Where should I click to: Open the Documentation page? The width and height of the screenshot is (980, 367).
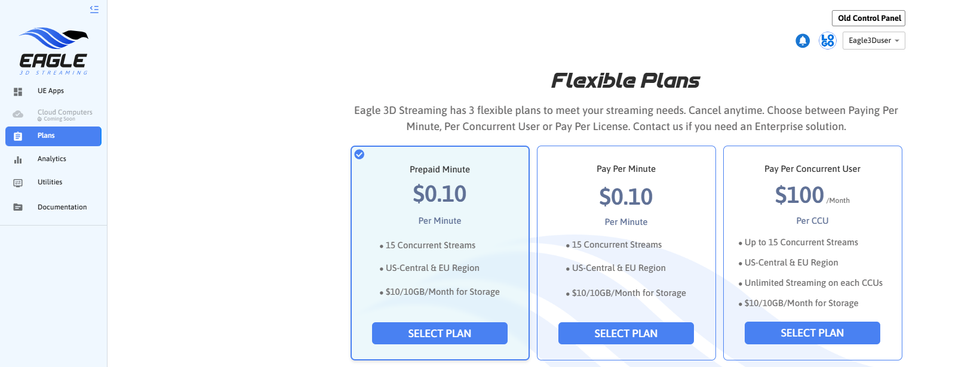[x=62, y=207]
